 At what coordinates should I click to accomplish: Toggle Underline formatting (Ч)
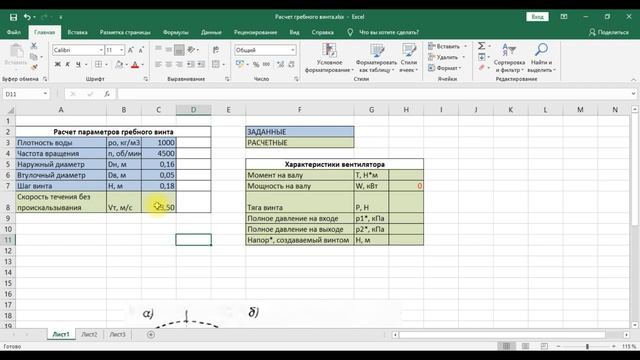click(78, 64)
